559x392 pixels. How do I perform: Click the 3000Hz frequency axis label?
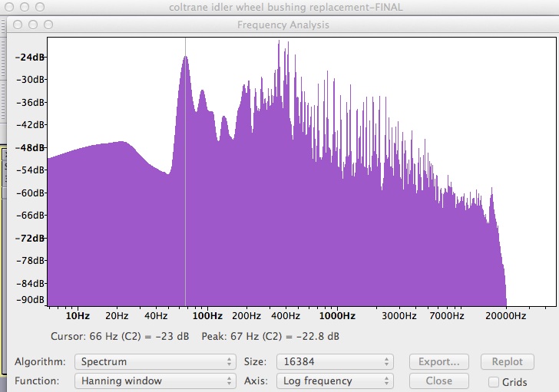coord(399,316)
